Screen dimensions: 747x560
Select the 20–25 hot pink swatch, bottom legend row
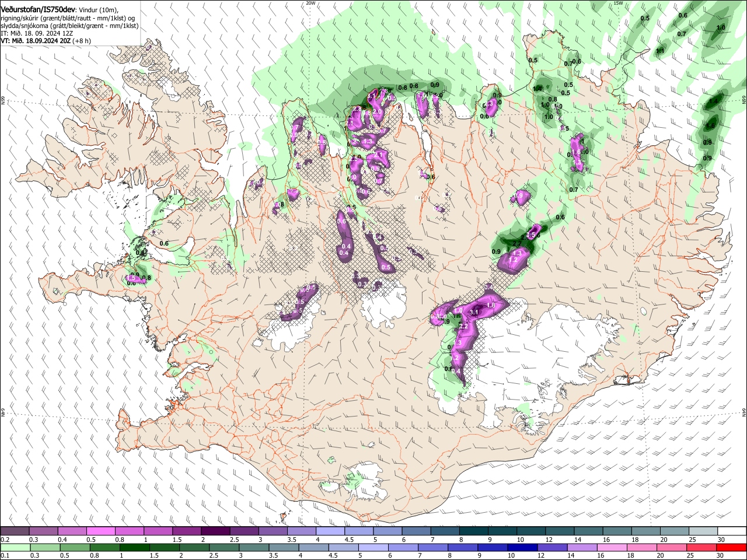point(671,548)
